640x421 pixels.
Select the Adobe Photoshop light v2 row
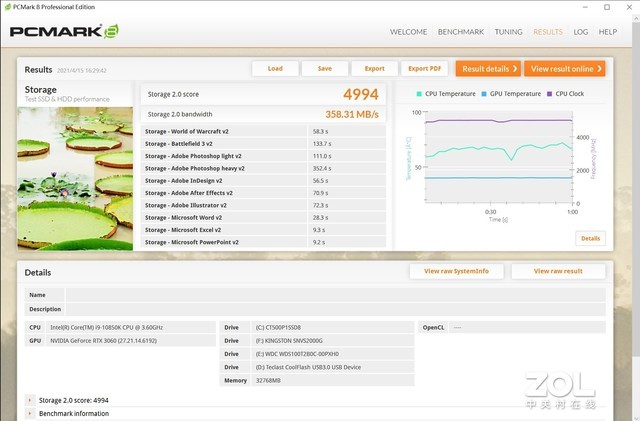[263, 156]
